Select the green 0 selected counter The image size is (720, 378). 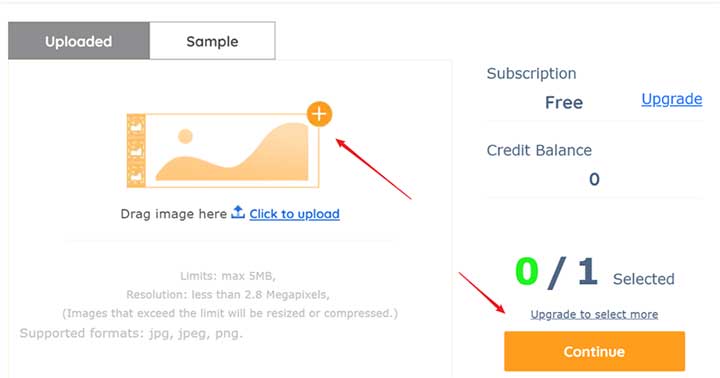click(527, 271)
